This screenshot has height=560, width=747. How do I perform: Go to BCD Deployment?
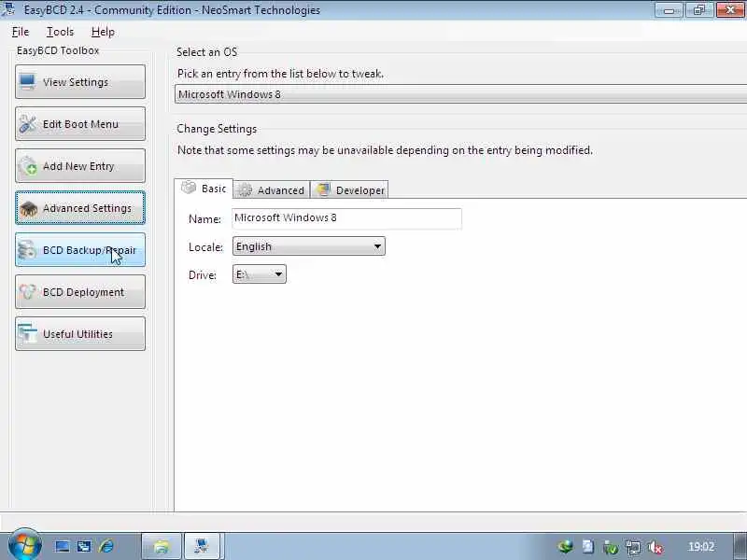(80, 291)
